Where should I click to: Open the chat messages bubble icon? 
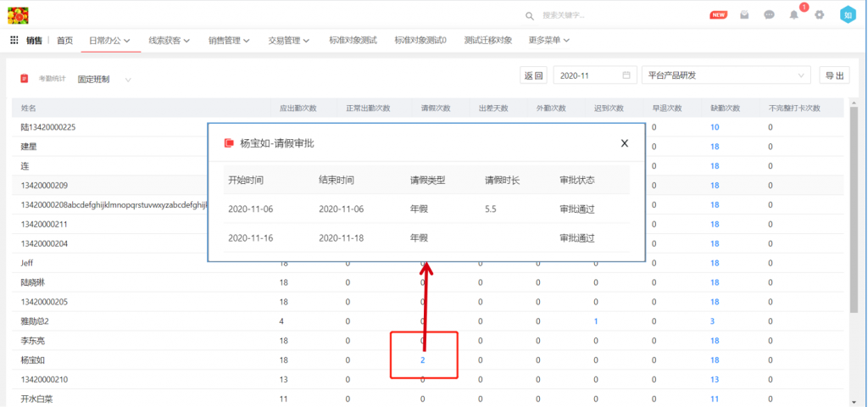pos(769,15)
